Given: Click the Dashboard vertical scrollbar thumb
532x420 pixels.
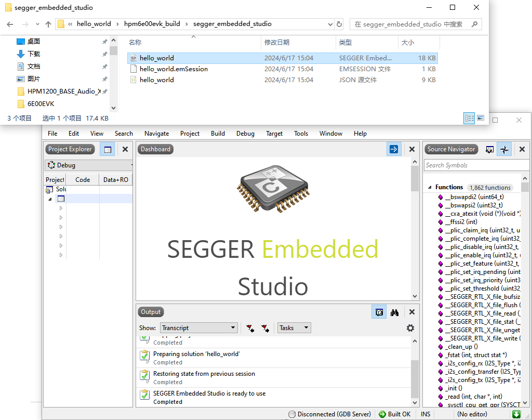Looking at the screenshot, I should 415,179.
